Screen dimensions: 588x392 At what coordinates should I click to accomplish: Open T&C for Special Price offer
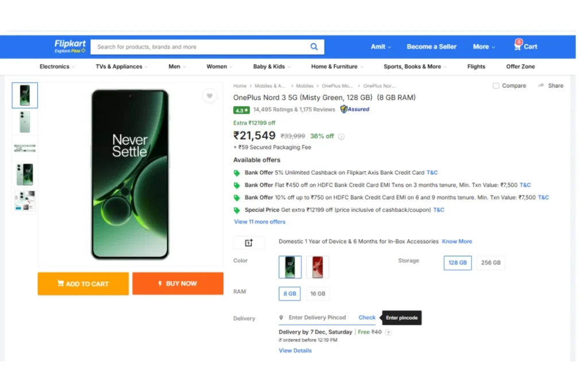[438, 210]
